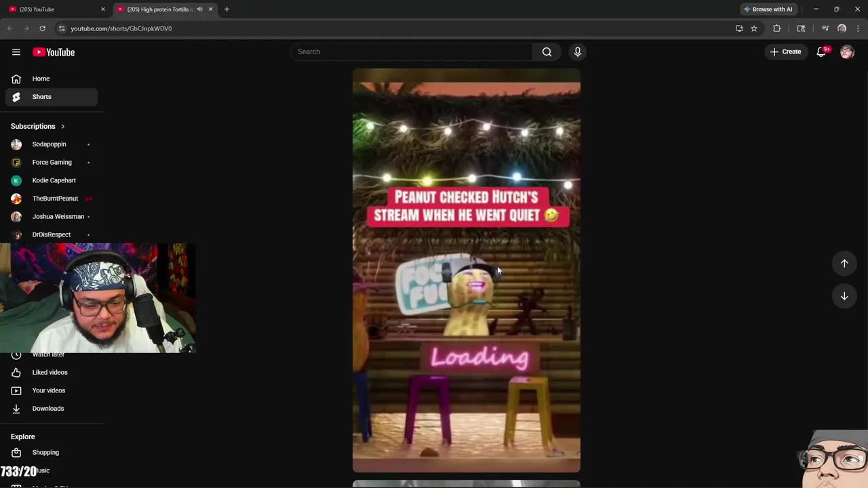868x488 pixels.
Task: Click the Downloads arrow icon
Action: pyautogui.click(x=16, y=409)
